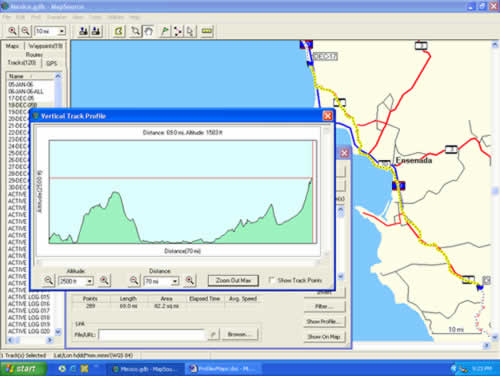Select the ACTIVE LOG 015 track
This screenshot has height=376, width=500.
click(x=29, y=297)
